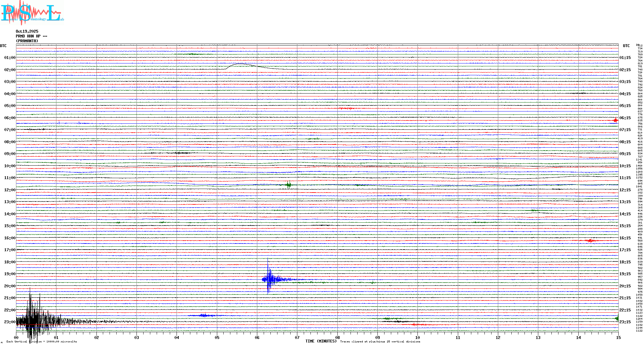644x346 pixels.
Task: Click the blue seismic event near minute 06
Action: (x=269, y=279)
